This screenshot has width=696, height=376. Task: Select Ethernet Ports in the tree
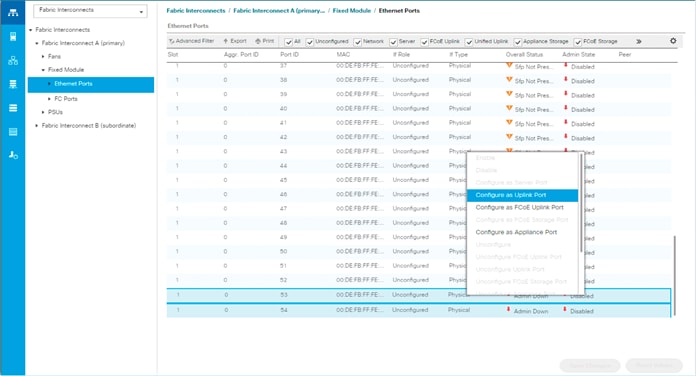[91, 84]
